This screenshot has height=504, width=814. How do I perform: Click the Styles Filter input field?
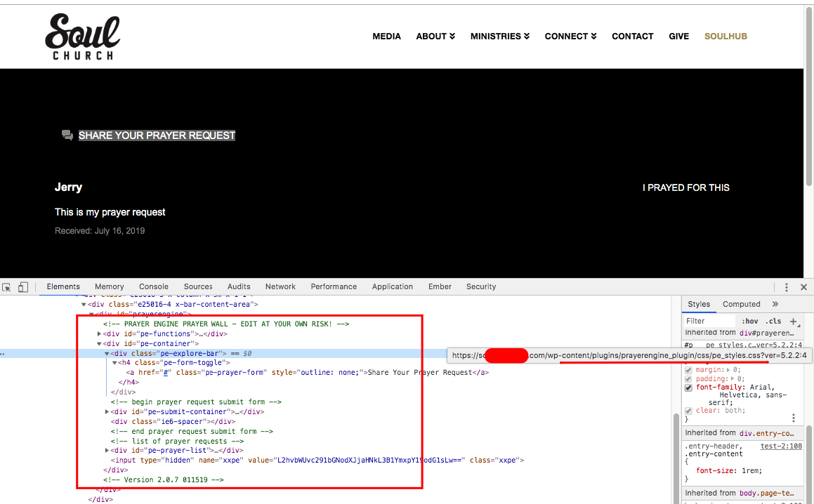tap(709, 321)
